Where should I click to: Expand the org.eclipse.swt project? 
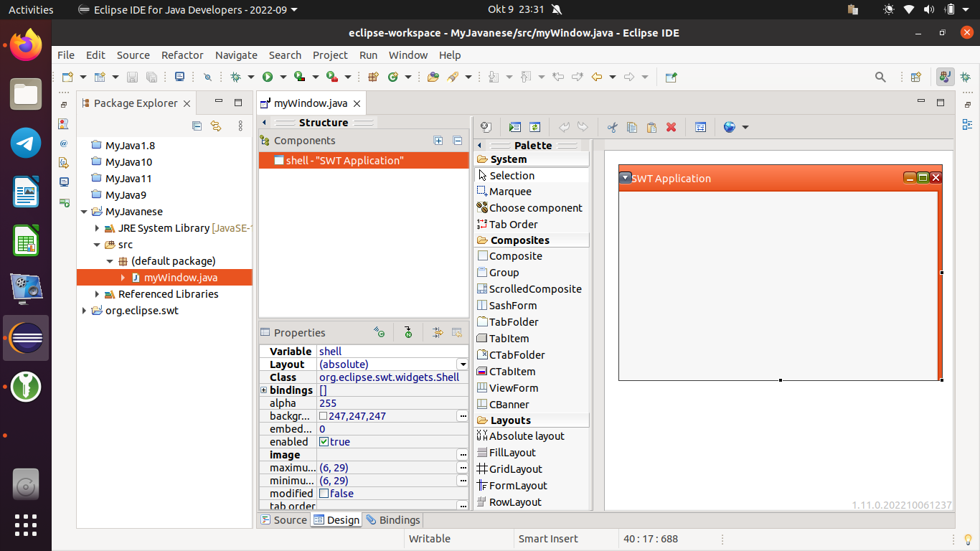[x=85, y=311]
